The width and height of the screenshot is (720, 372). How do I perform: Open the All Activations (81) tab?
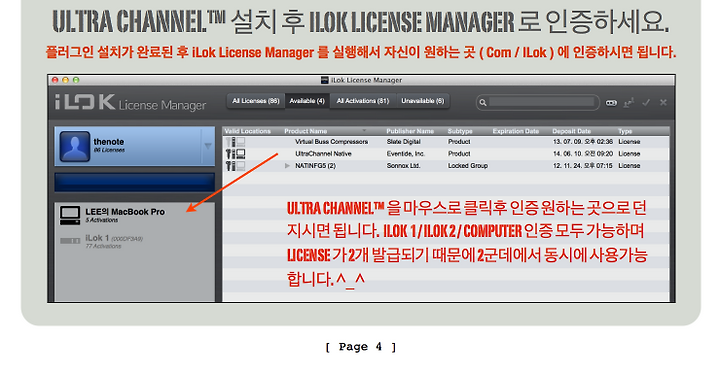click(x=363, y=101)
